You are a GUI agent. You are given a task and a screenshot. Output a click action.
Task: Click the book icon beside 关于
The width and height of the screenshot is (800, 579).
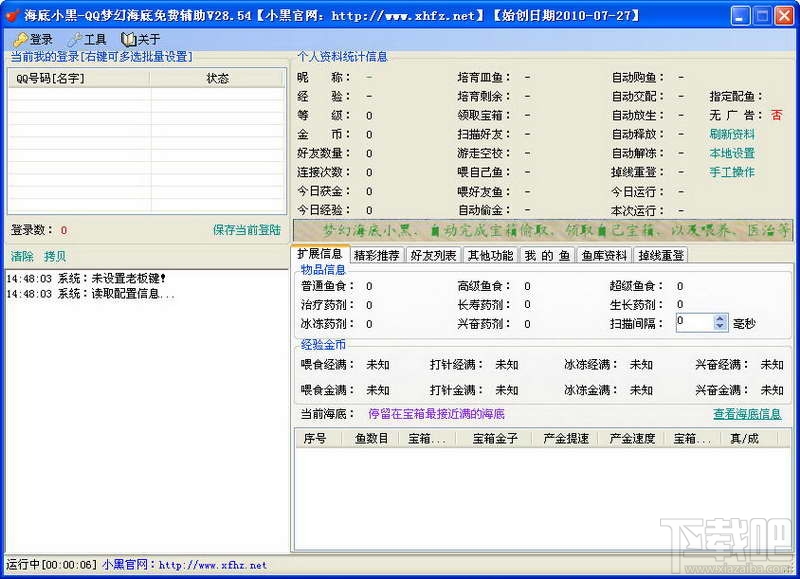[128, 39]
